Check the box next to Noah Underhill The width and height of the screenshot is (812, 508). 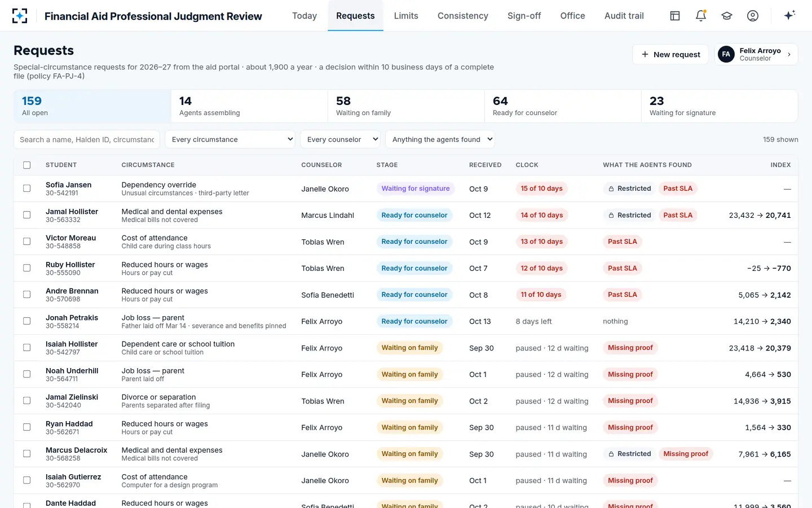[x=27, y=374]
